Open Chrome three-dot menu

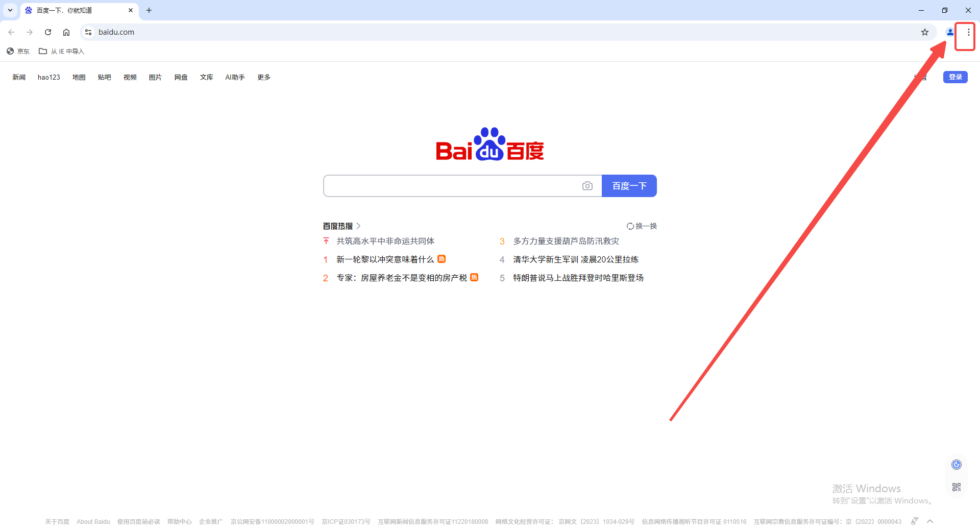coord(968,32)
